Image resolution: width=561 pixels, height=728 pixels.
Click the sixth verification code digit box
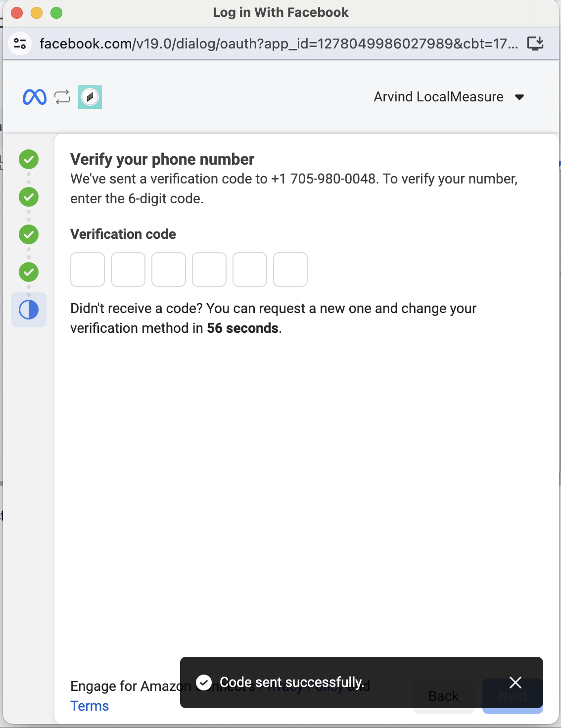tap(290, 270)
